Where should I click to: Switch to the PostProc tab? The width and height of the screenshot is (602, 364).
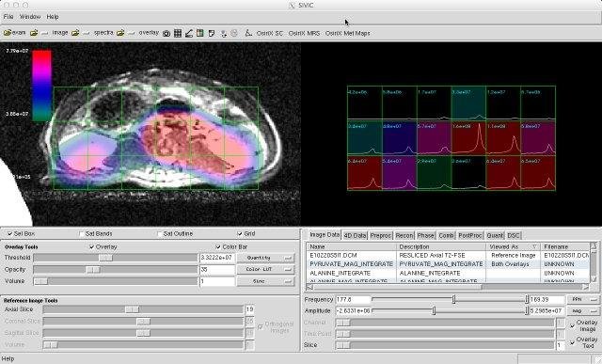[x=470, y=236]
